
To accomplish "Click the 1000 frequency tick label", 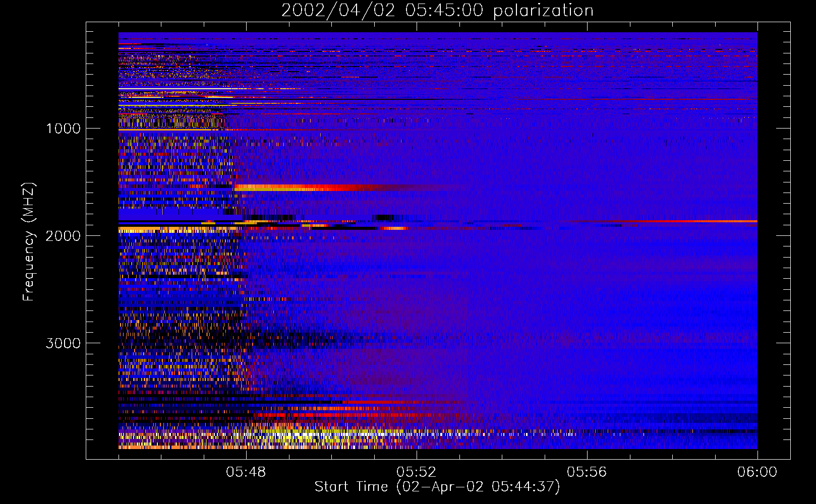I will tap(63, 129).
